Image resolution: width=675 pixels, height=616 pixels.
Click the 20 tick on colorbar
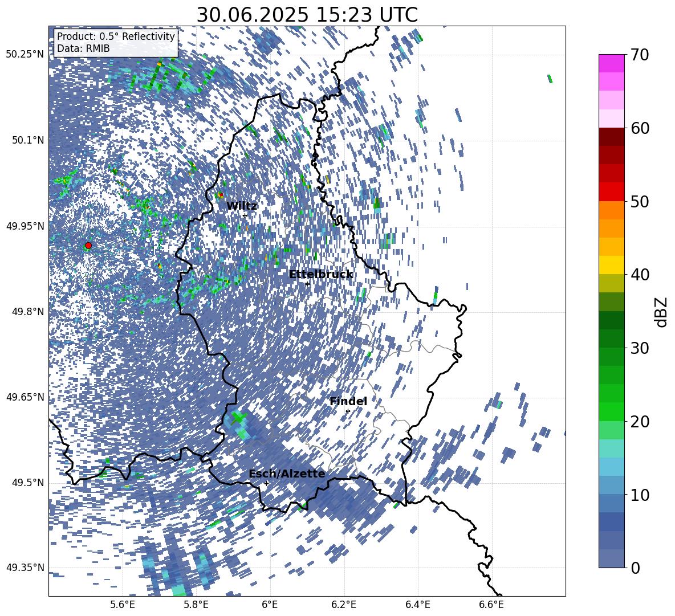click(x=640, y=422)
